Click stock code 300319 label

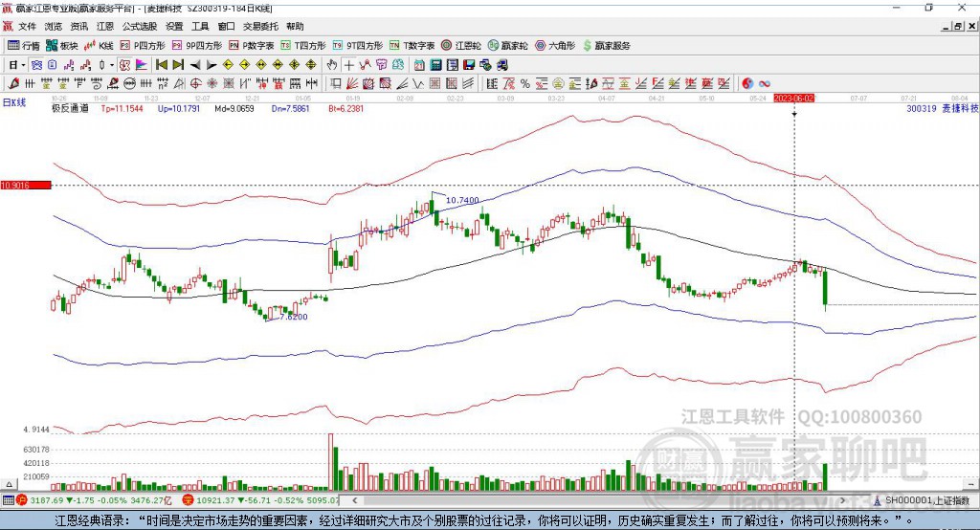point(922,108)
